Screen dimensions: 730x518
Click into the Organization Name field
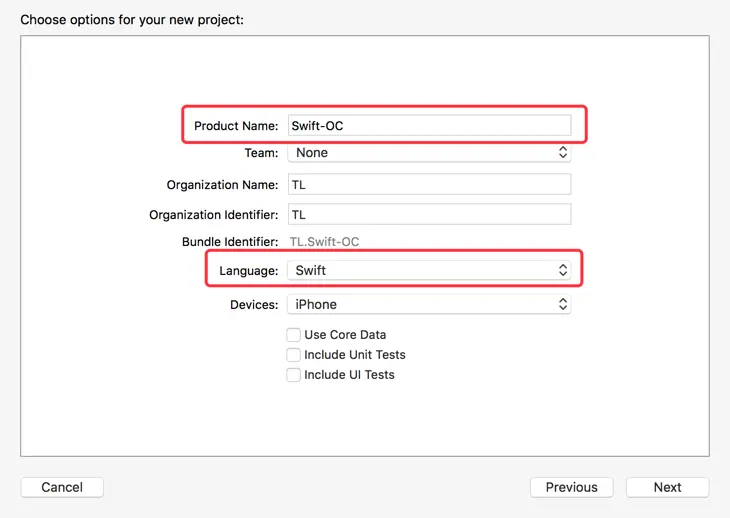pyautogui.click(x=428, y=185)
